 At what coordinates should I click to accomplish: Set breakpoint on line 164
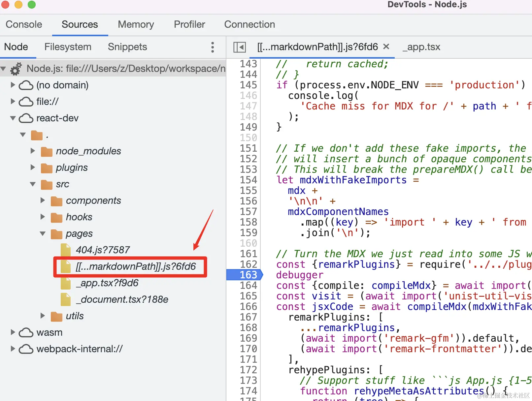(248, 285)
